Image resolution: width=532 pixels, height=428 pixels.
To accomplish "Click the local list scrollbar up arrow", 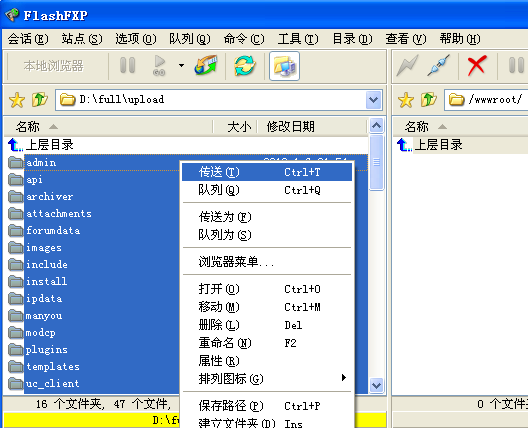I will click(x=376, y=126).
